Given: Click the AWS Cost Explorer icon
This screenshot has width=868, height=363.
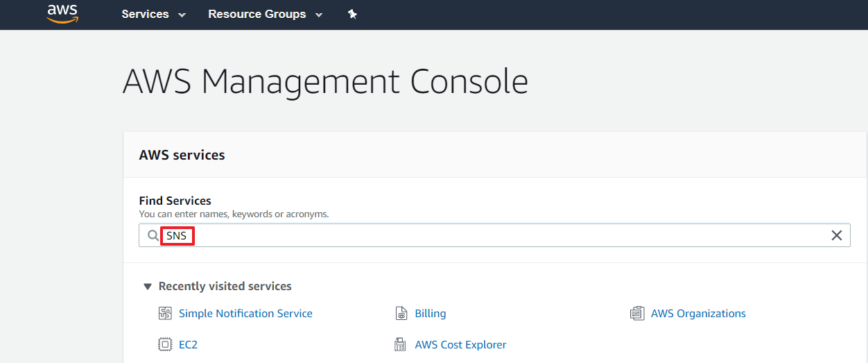Looking at the screenshot, I should click(401, 344).
